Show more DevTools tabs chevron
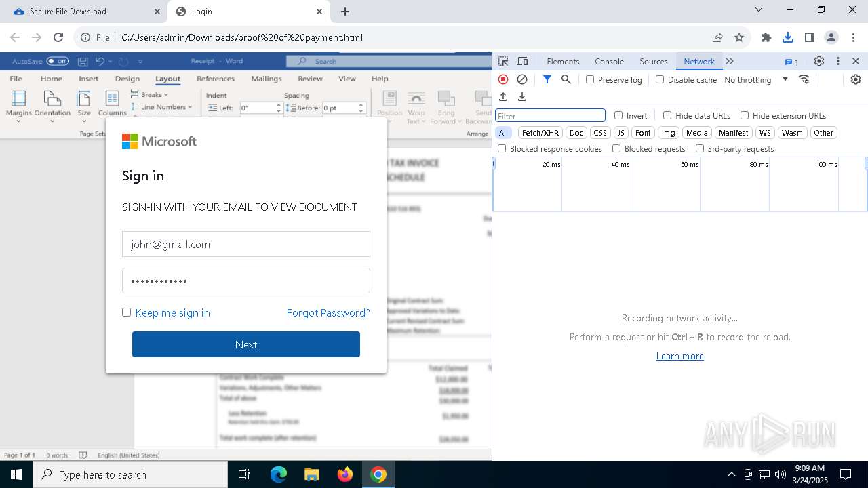The image size is (868, 488). tap(730, 61)
